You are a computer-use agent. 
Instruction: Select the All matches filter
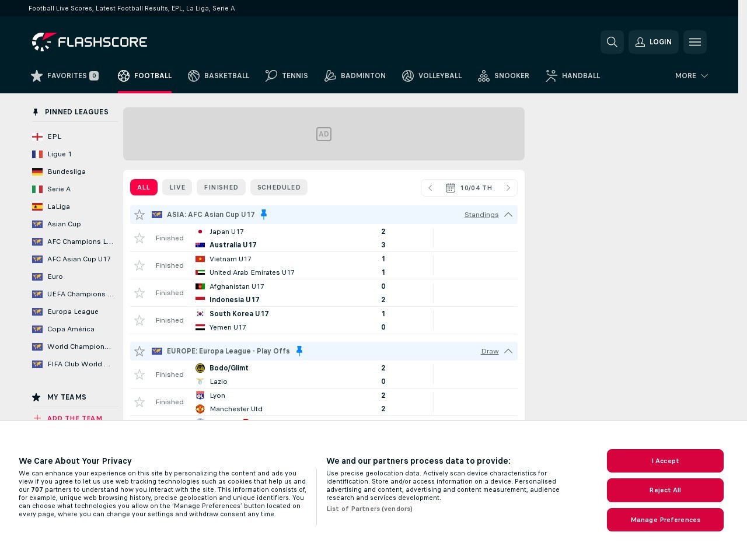[144, 187]
